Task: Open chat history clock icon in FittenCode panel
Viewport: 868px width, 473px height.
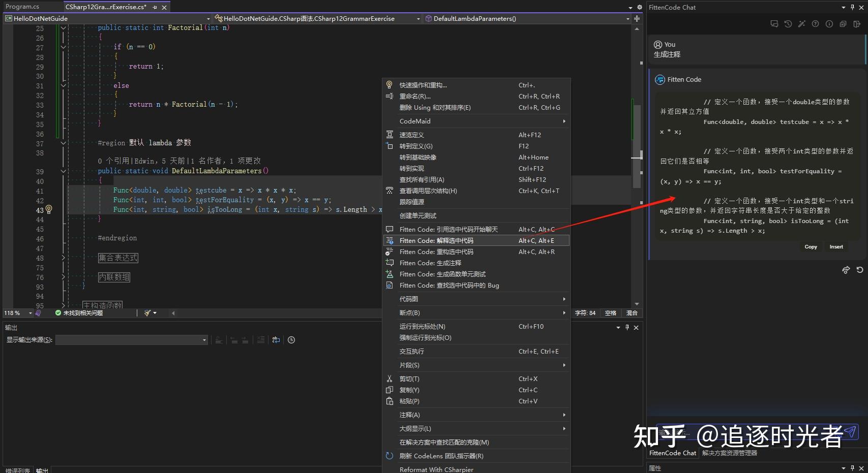Action: (x=789, y=24)
